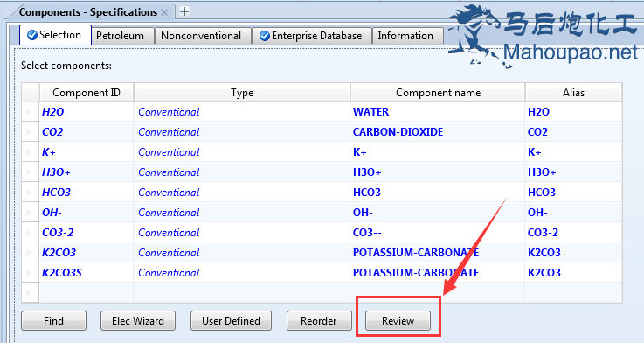
Task: Click the Type column header
Action: (242, 93)
